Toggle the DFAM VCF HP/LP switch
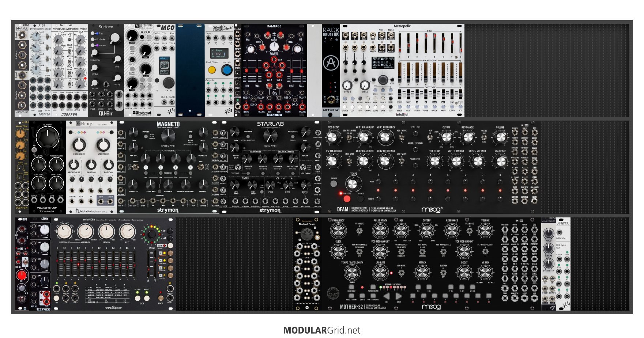The image size is (644, 338). (430, 137)
